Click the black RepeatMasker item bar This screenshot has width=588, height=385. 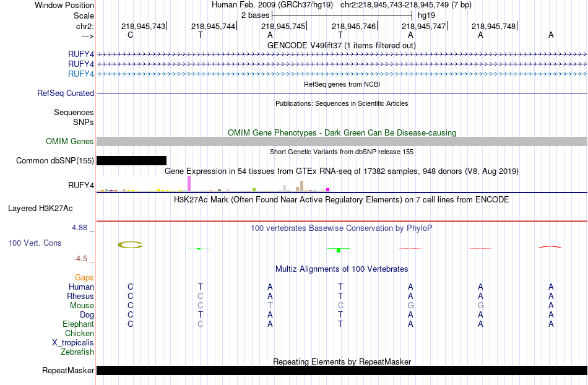coord(342,370)
